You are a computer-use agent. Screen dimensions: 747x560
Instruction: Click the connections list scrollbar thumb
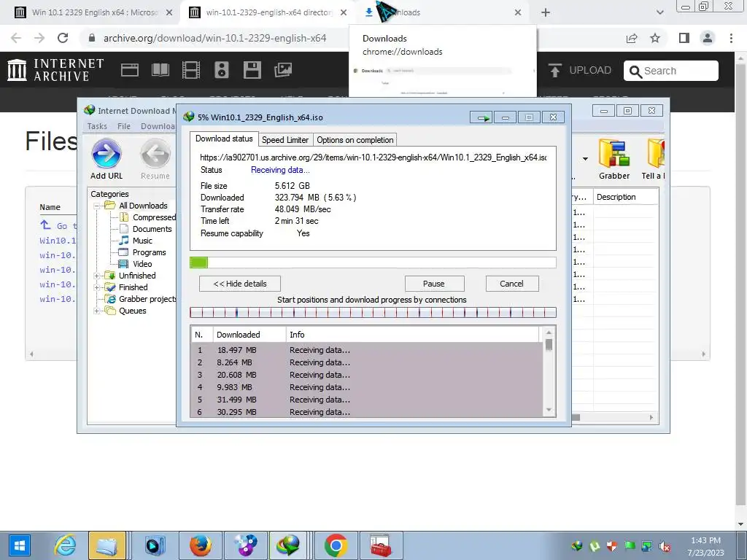[549, 345]
